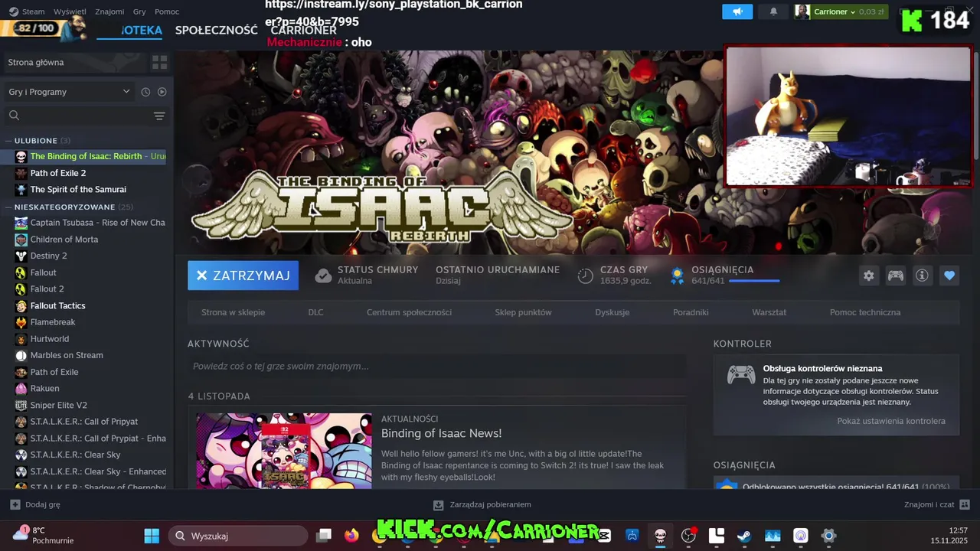Click the recent activity clock icon in the library sidebar

[x=145, y=92]
